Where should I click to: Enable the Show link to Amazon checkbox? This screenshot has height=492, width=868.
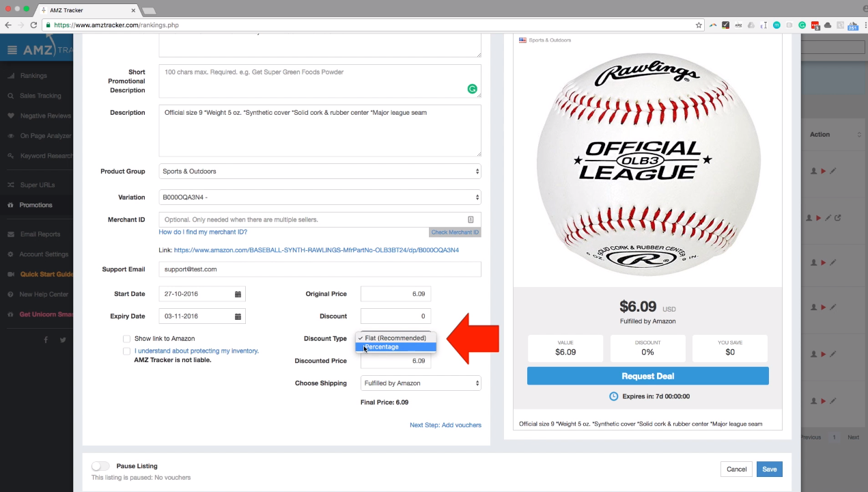click(x=126, y=339)
